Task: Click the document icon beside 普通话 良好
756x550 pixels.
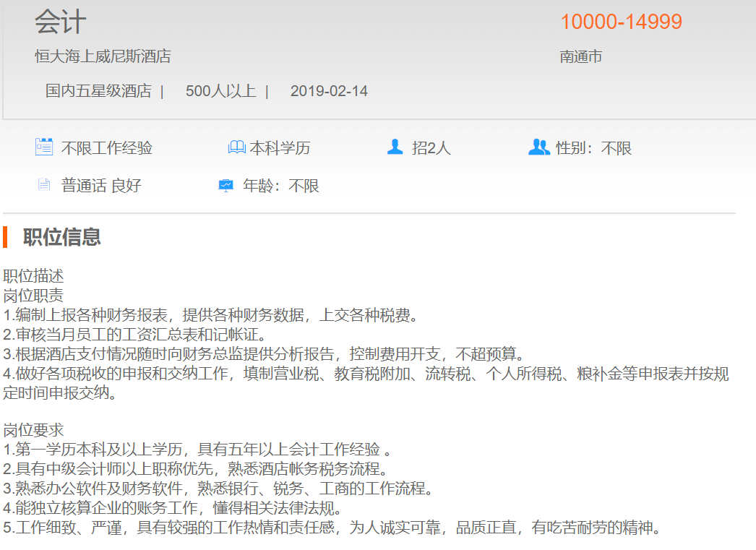Action: [x=44, y=185]
